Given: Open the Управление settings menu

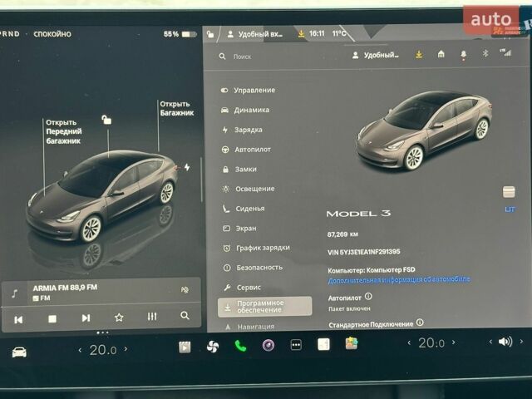Looking at the screenshot, I should coord(248,91).
